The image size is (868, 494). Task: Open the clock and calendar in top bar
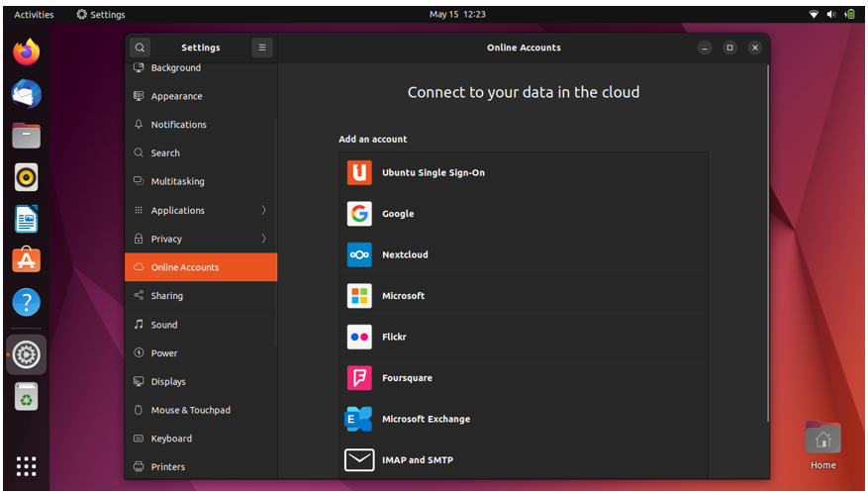tap(457, 15)
